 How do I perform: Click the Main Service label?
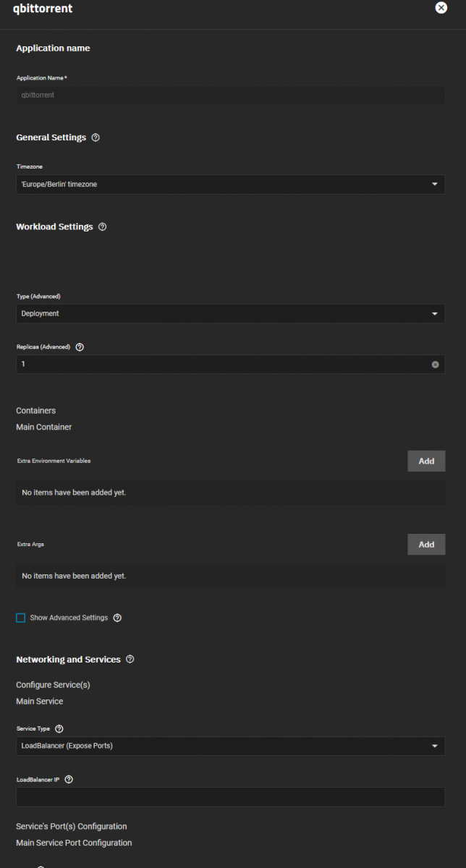[40, 701]
